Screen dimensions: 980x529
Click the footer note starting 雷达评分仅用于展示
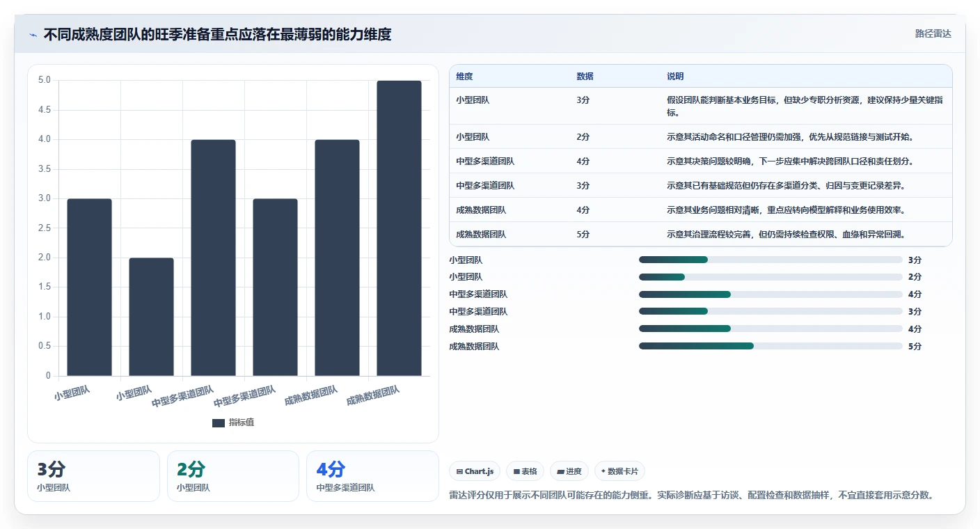pos(692,496)
